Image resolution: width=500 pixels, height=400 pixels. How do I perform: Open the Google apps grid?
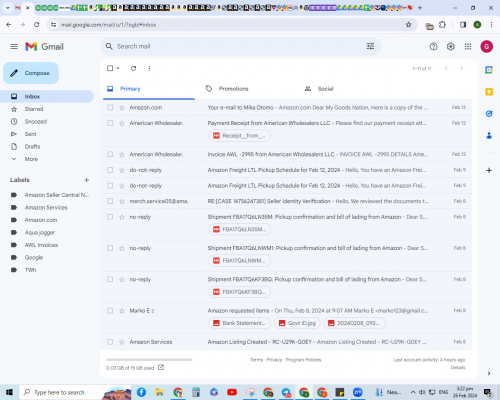click(468, 47)
